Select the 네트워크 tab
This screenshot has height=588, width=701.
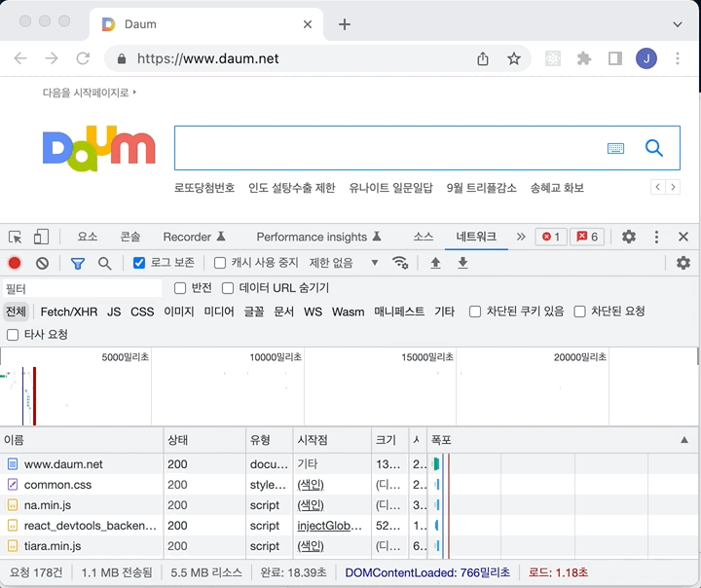click(476, 237)
